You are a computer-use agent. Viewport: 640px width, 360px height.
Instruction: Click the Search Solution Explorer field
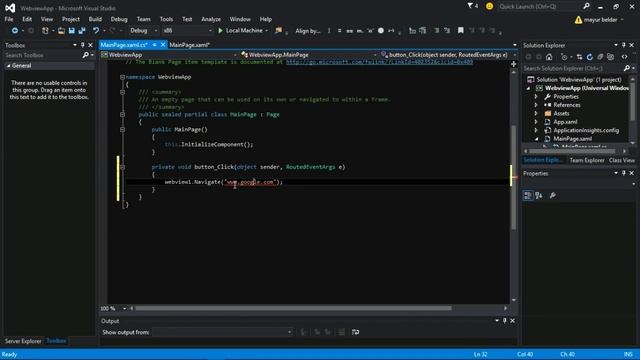tap(572, 68)
